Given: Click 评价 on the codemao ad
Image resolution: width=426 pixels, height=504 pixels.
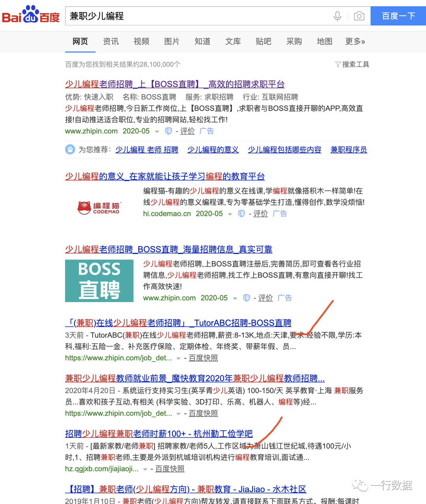Looking at the screenshot, I should tap(261, 213).
